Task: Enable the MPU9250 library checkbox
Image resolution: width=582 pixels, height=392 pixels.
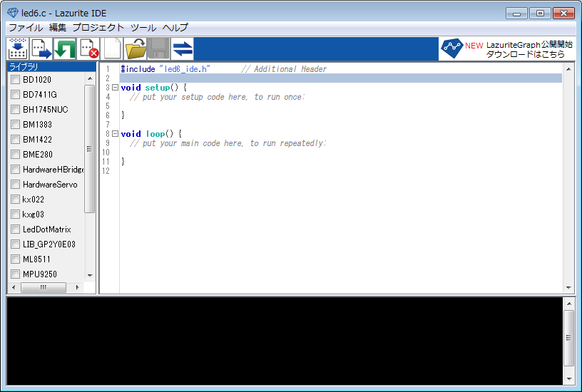Action: click(x=15, y=274)
